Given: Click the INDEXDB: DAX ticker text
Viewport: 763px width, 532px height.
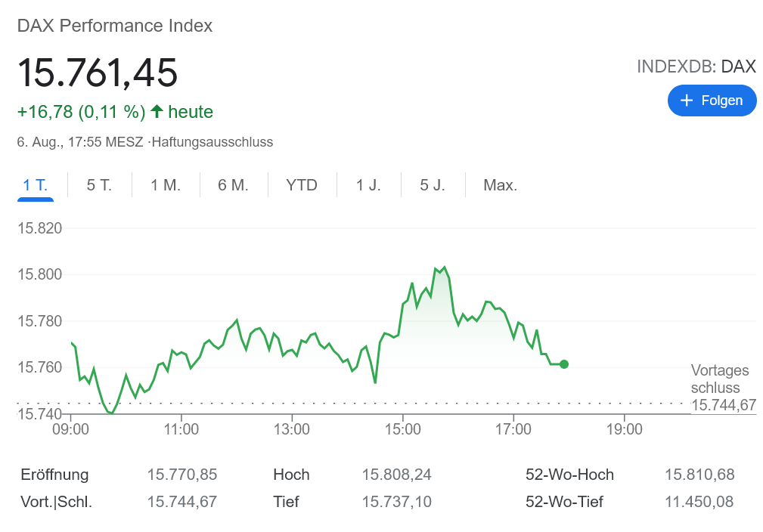Looking at the screenshot, I should click(696, 66).
